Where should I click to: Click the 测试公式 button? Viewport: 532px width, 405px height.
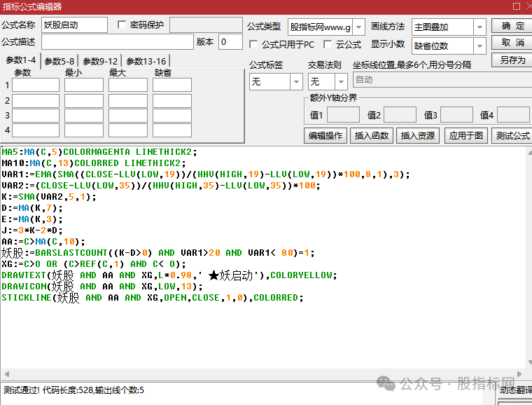(512, 136)
